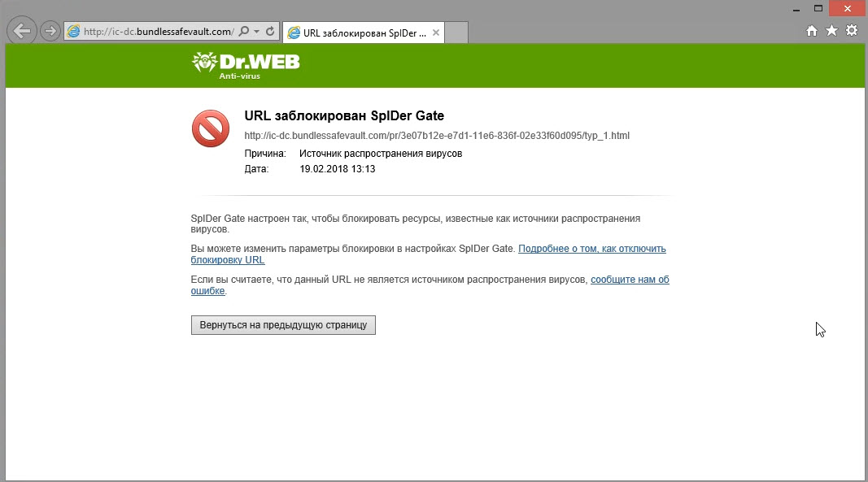Viewport: 868px width, 482px height.
Task: Click the page icon in address bar
Action: pos(73,32)
